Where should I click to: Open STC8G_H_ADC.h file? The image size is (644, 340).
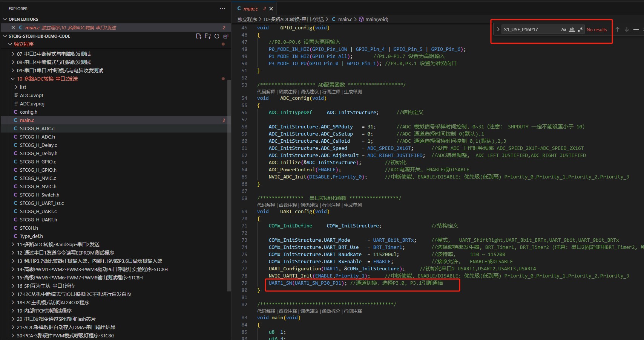pyautogui.click(x=37, y=137)
